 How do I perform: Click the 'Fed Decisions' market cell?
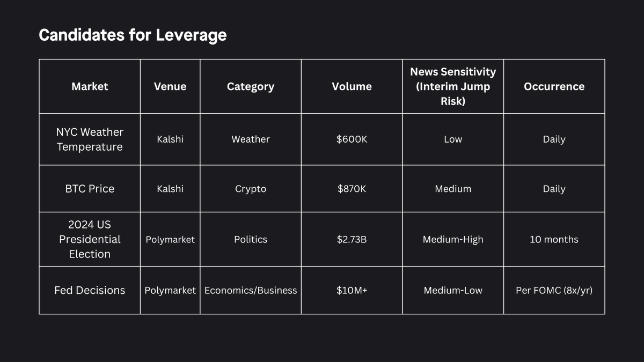coord(90,290)
